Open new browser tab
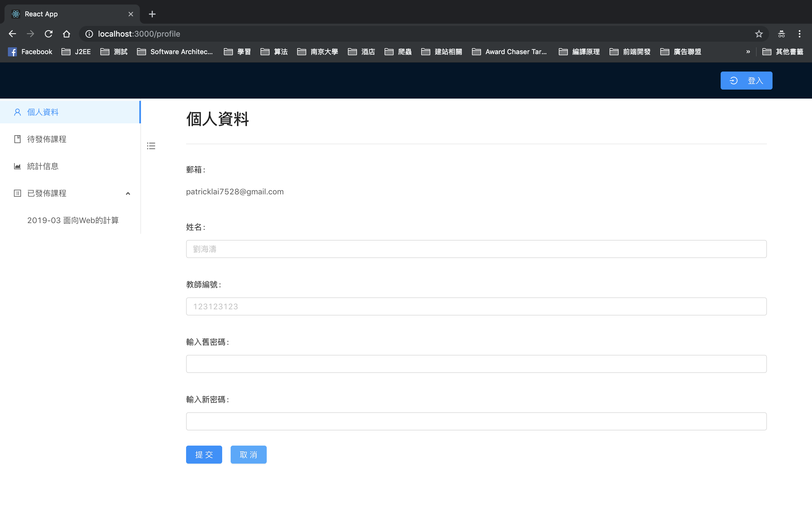The image size is (812, 507). pyautogui.click(x=152, y=14)
